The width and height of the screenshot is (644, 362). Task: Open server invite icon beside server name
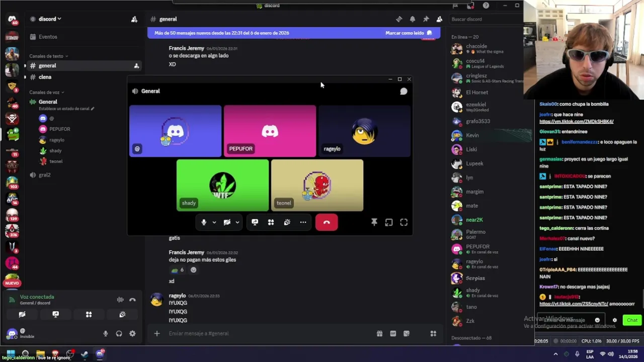(134, 19)
